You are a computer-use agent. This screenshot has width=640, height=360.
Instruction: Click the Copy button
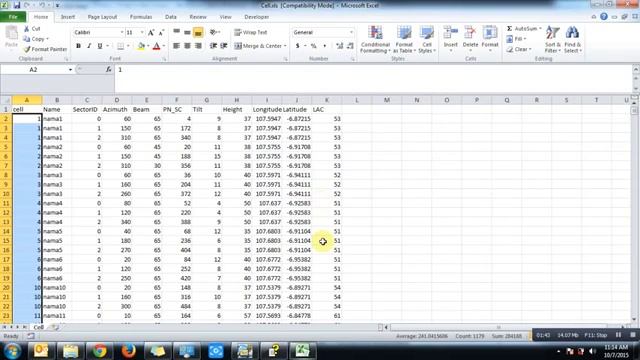coord(36,39)
